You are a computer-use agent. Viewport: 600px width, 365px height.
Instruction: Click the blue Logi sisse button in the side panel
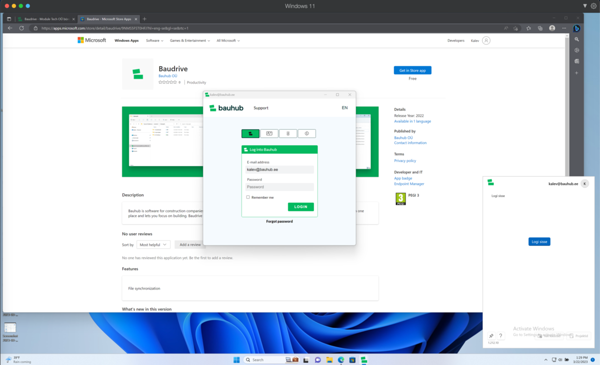coord(539,241)
